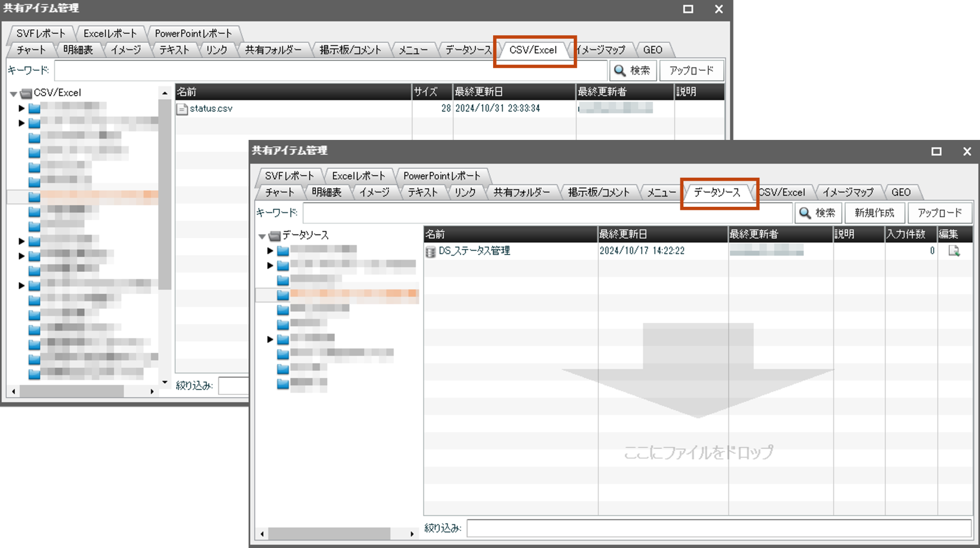Open 共有フォルダー tab in back window

(x=273, y=50)
